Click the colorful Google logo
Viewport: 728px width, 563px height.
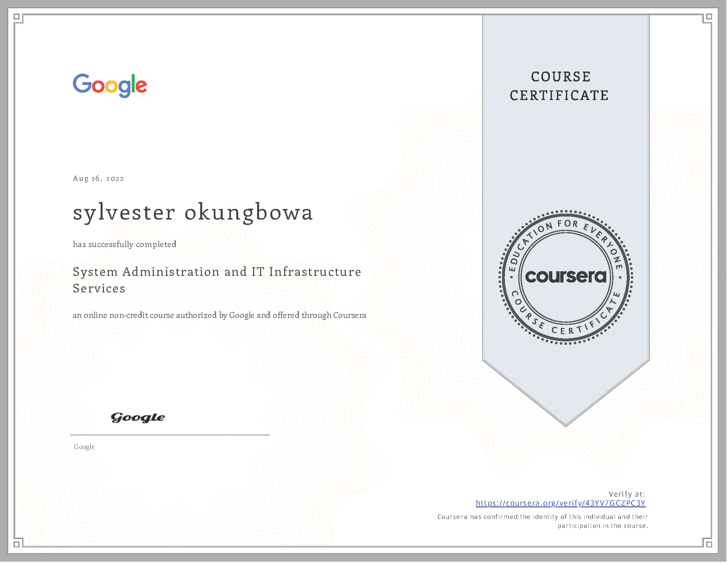coord(110,85)
